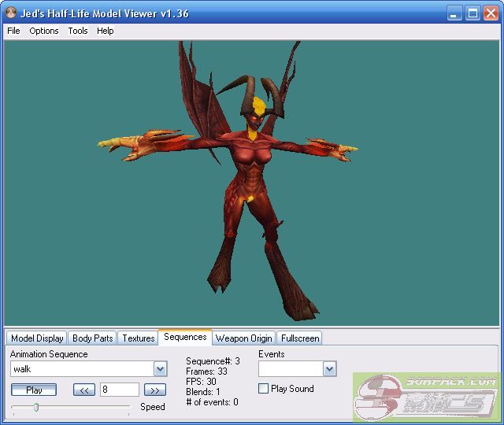Open the Options menu
Image resolution: width=504 pixels, height=425 pixels.
point(44,31)
